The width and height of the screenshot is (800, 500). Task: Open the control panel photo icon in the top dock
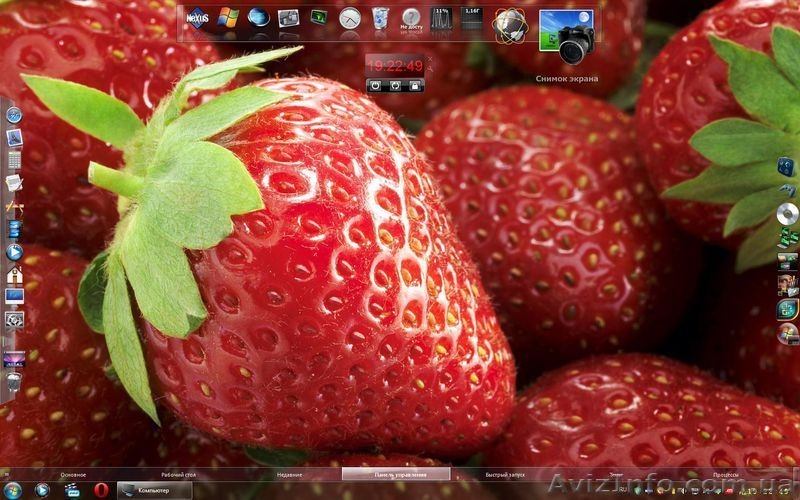tap(288, 18)
